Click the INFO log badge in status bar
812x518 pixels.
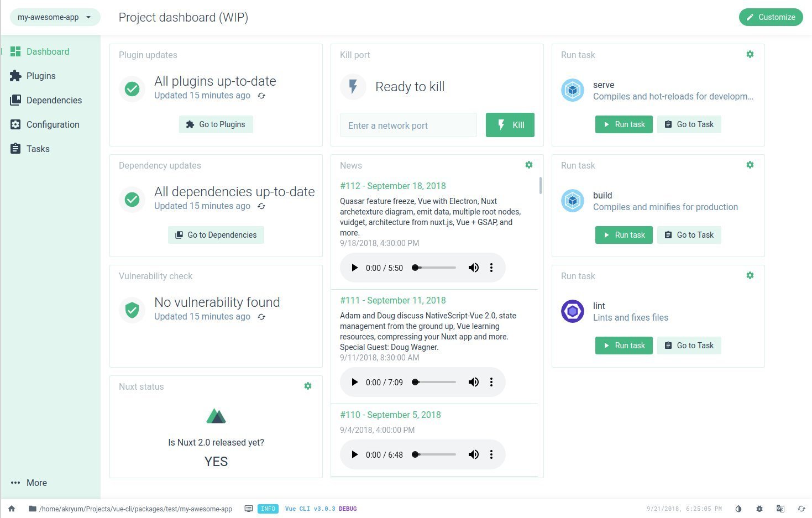click(x=268, y=509)
